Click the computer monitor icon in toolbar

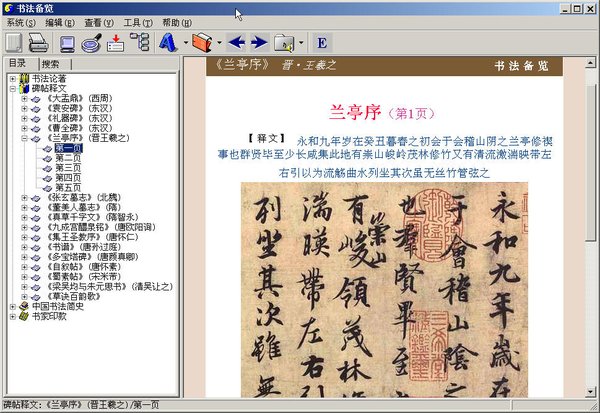[x=66, y=43]
